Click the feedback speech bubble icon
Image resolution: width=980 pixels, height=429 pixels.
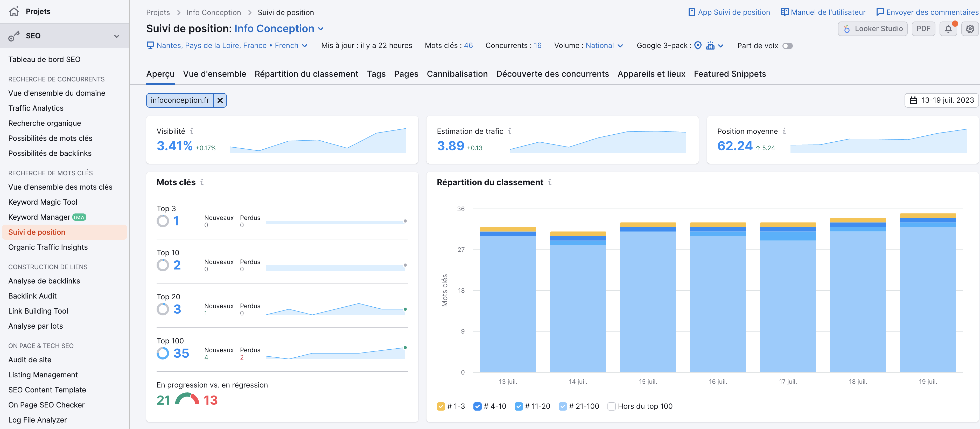pos(880,12)
